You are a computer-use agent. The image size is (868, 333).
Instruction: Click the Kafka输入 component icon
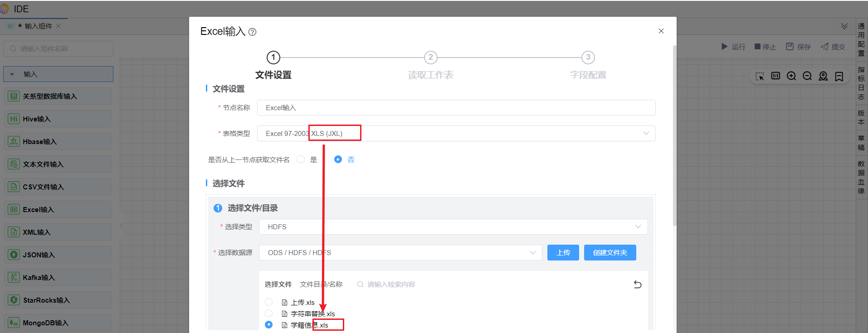pos(14,277)
